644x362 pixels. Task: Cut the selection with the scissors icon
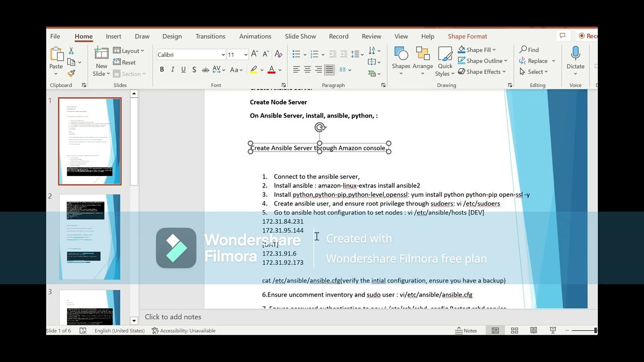pos(71,51)
